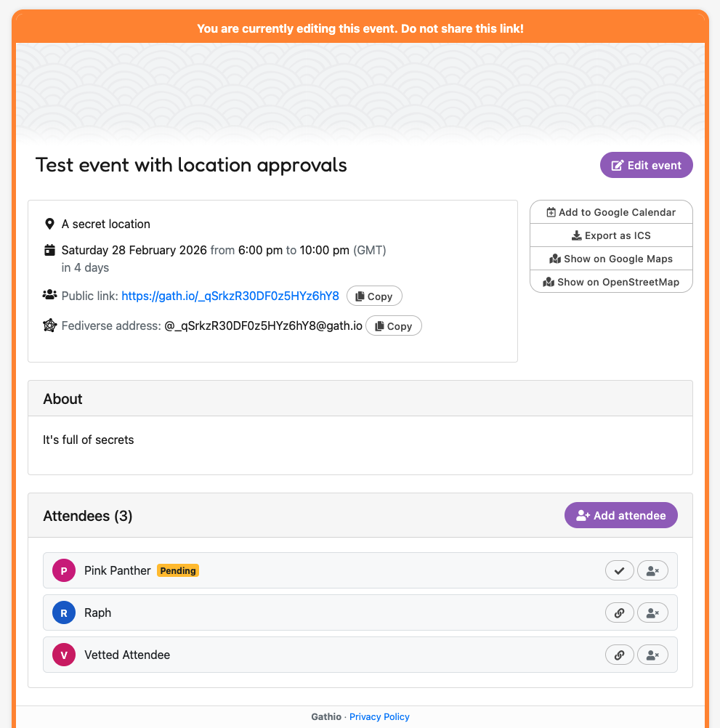Show the event on OpenStreetMap

(x=611, y=282)
